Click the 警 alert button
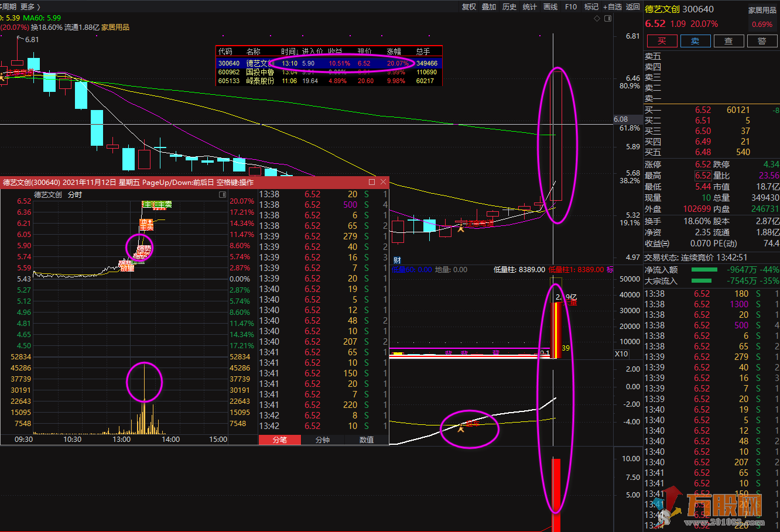The width and height of the screenshot is (780, 532). [x=762, y=41]
